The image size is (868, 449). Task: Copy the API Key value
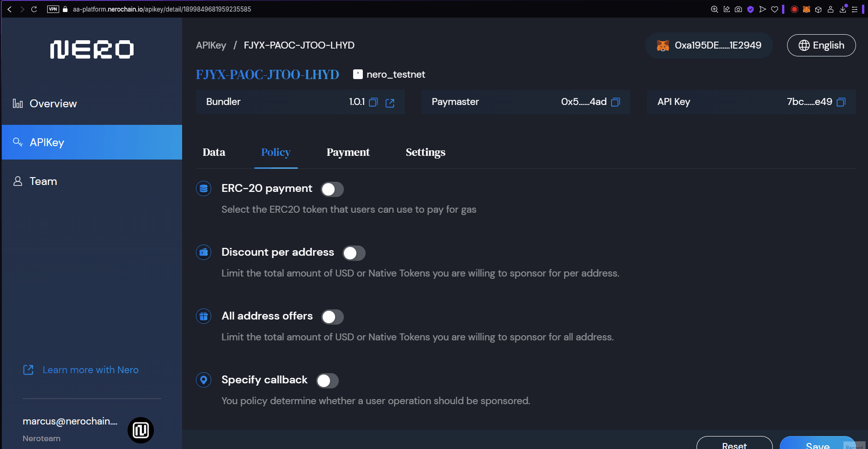point(841,102)
